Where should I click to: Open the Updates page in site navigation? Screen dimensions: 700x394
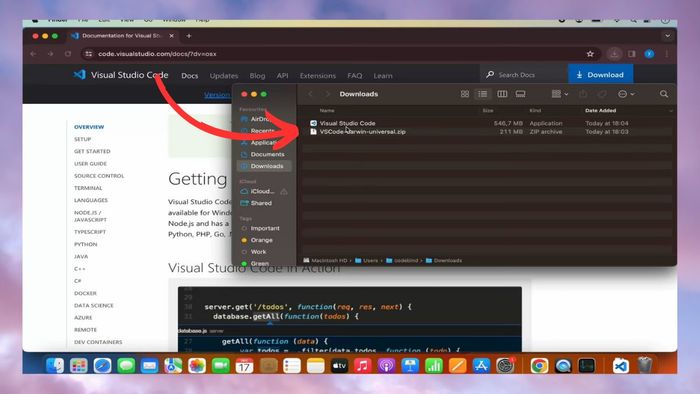point(224,75)
